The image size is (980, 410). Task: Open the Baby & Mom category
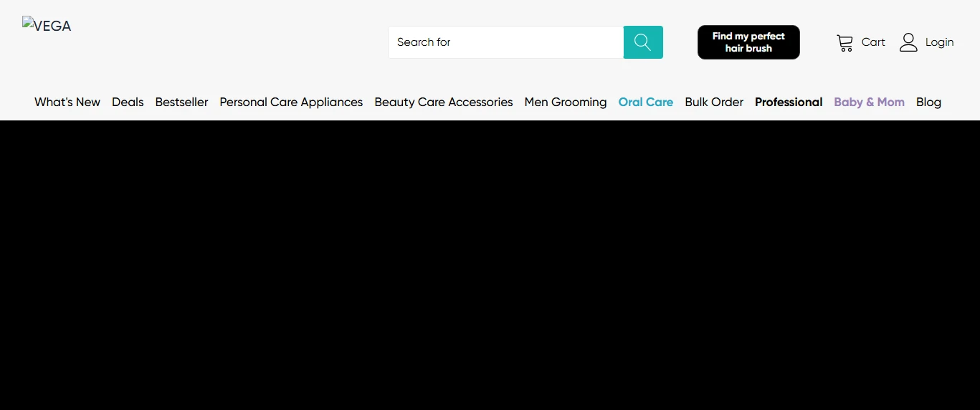coord(869,102)
